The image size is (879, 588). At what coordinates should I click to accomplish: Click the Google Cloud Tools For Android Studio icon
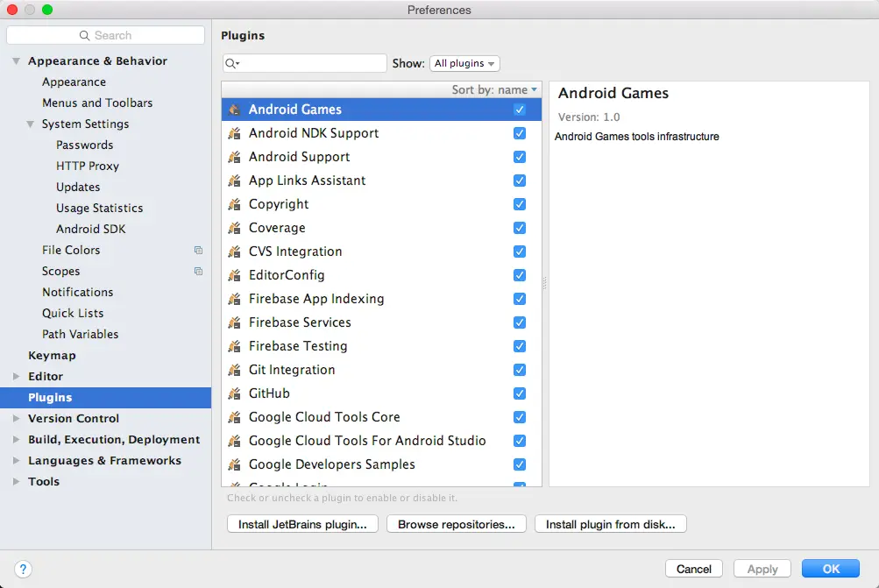(234, 441)
